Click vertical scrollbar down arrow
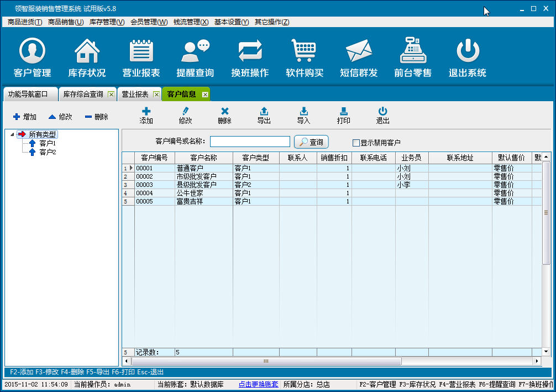 point(546,352)
